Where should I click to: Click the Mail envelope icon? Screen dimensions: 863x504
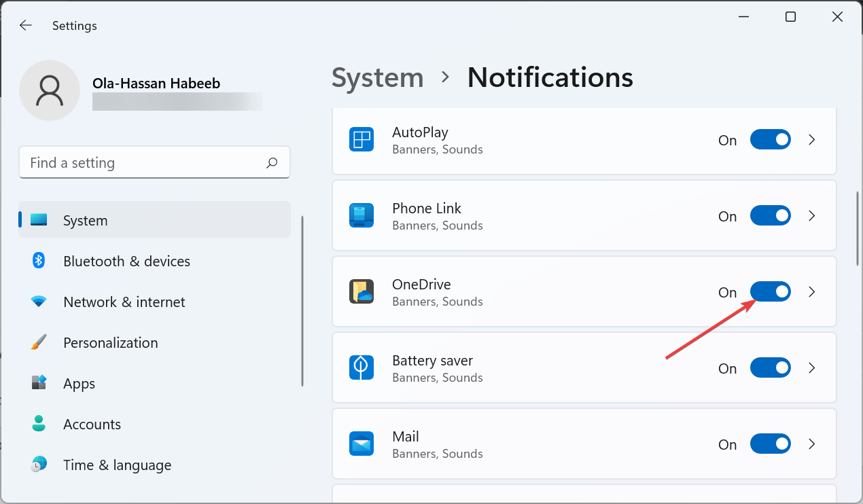point(362,444)
